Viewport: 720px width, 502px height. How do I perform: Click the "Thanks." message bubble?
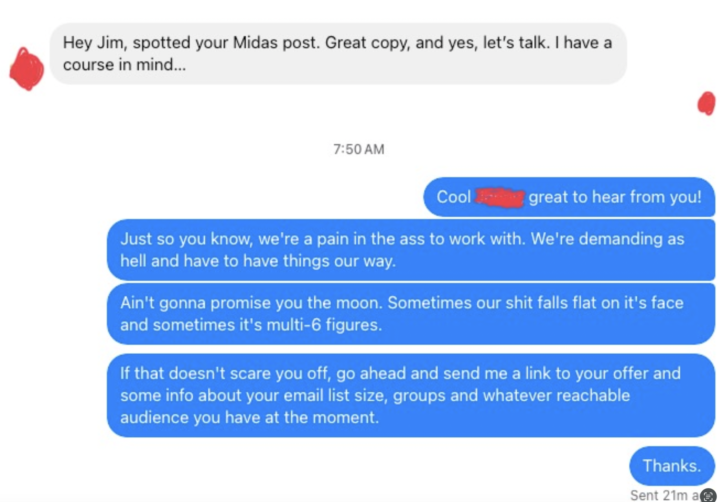coord(671,465)
